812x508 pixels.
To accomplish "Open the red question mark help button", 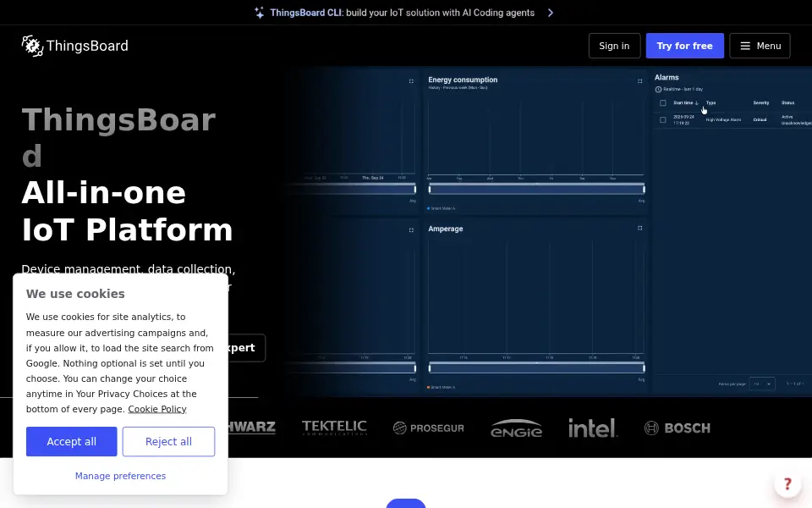I will point(787,484).
